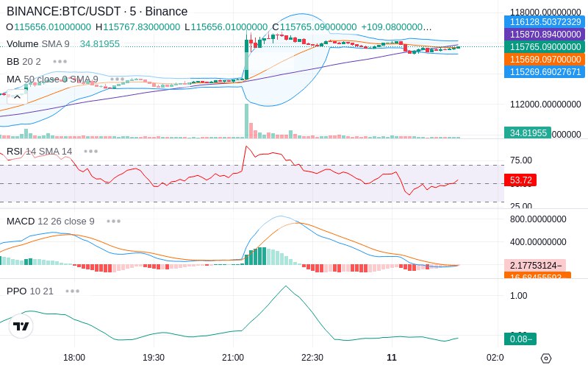Click the MACD 800.00000000 axis label

point(538,219)
